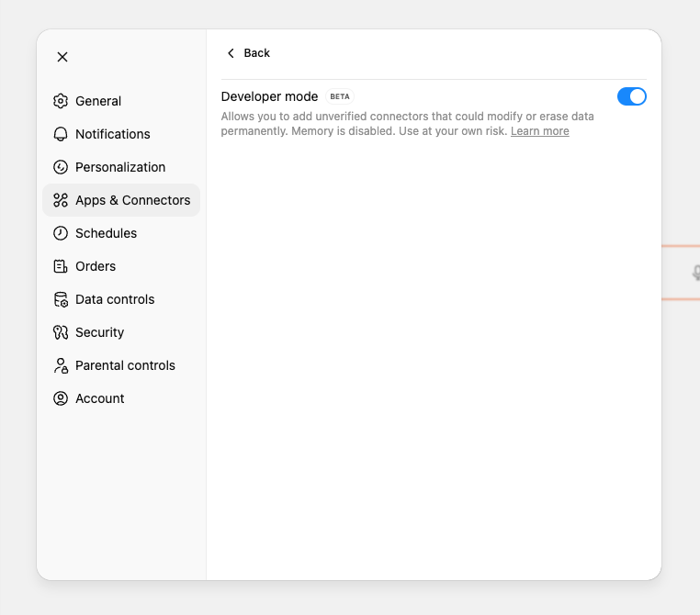The height and width of the screenshot is (615, 700).
Task: Click the Account profile icon
Action: pyautogui.click(x=61, y=398)
